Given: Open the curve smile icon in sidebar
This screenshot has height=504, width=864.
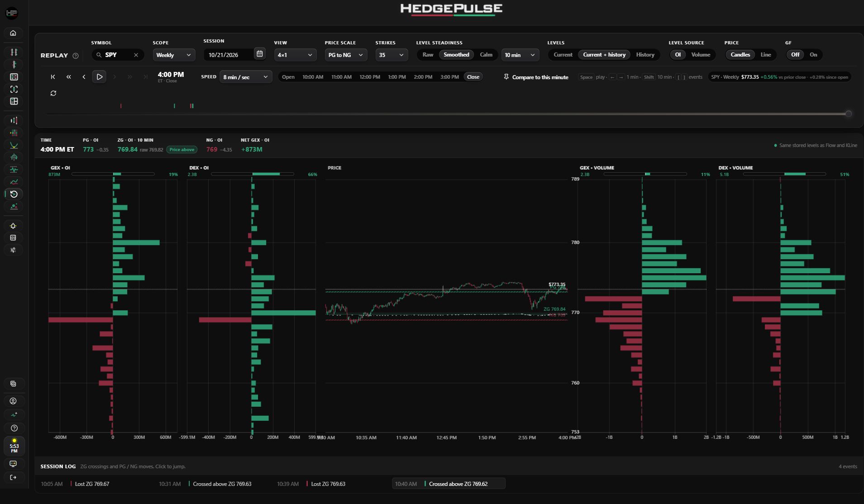Looking at the screenshot, I should pyautogui.click(x=14, y=145).
